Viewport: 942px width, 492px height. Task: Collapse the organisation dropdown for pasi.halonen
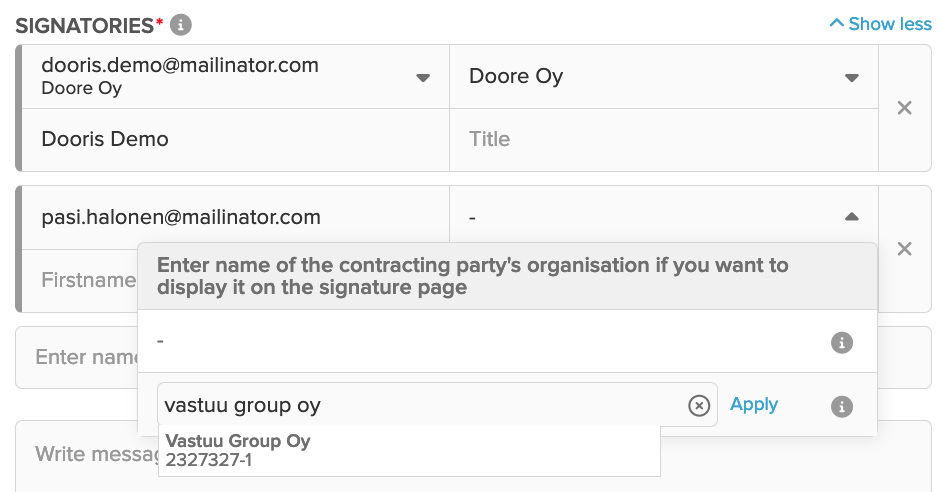851,217
